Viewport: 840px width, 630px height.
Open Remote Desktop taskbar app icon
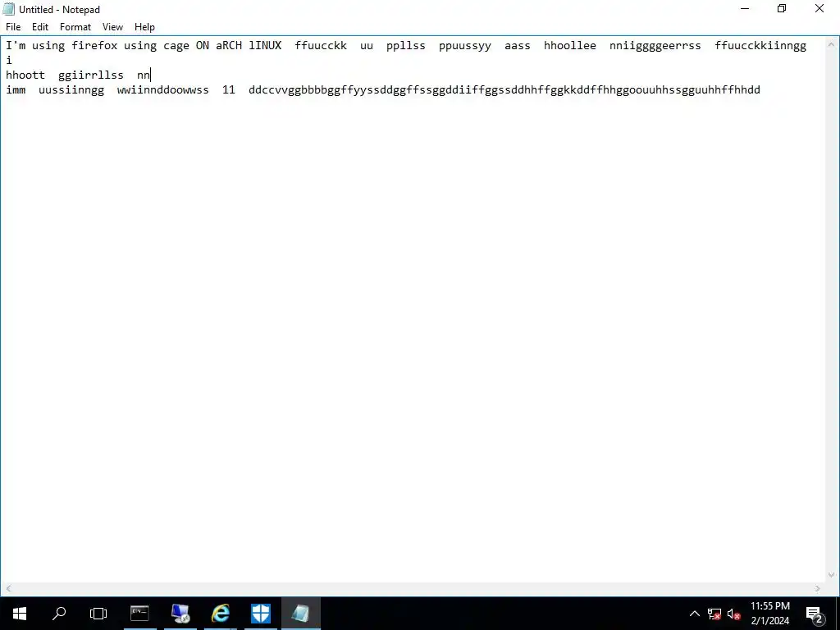[x=180, y=614]
